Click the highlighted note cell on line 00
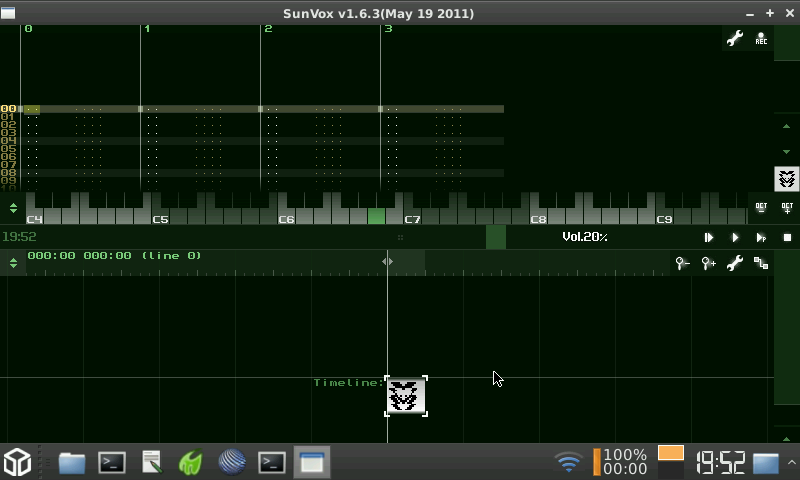800x480 pixels. click(32, 109)
